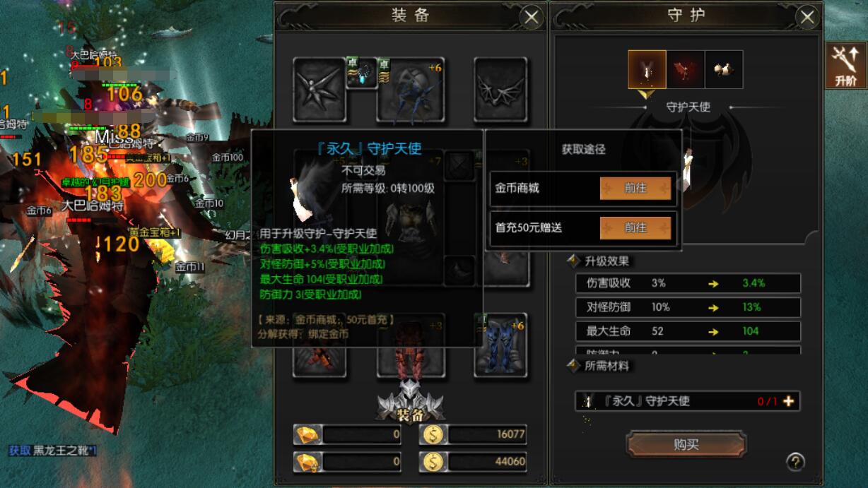Click the 44060 bound gold coin icon
The width and height of the screenshot is (868, 488).
point(433,462)
